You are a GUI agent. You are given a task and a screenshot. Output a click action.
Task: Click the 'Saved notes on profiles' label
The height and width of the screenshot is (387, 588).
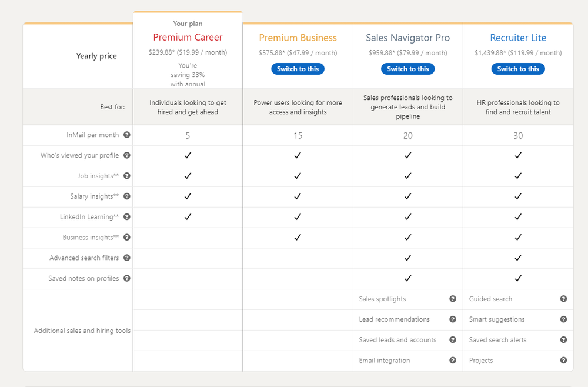(x=83, y=278)
